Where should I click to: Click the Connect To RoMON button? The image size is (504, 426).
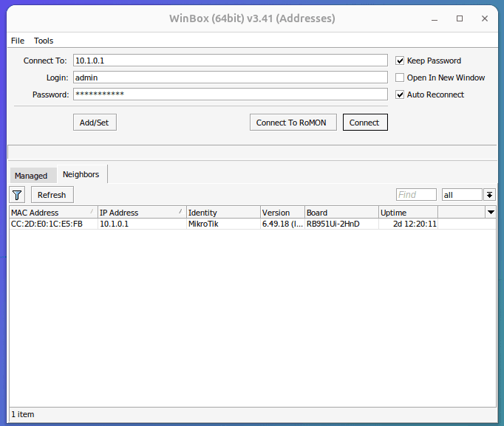point(293,123)
